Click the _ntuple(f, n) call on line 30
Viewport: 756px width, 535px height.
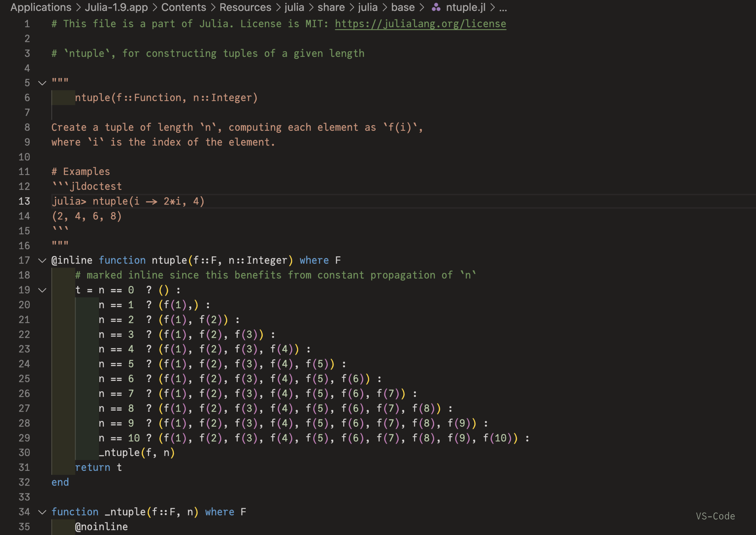click(137, 453)
